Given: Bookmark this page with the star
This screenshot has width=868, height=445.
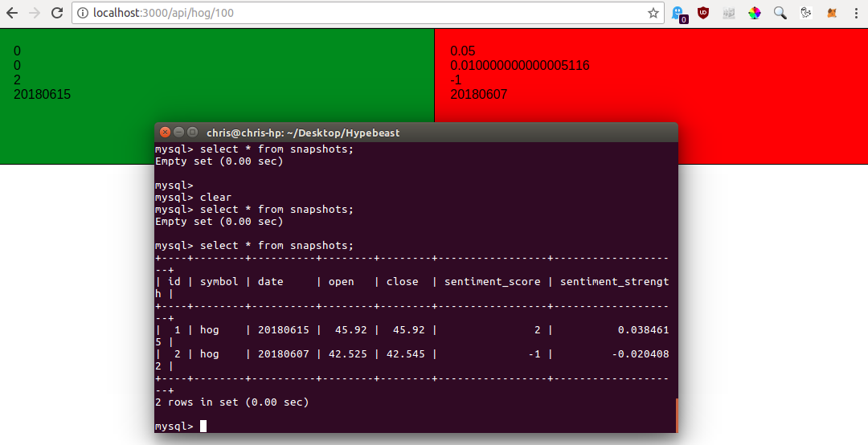Looking at the screenshot, I should click(653, 13).
